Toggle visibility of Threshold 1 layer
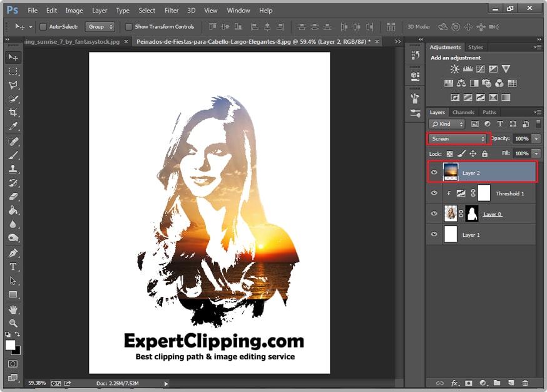The image size is (547, 392). 434,193
